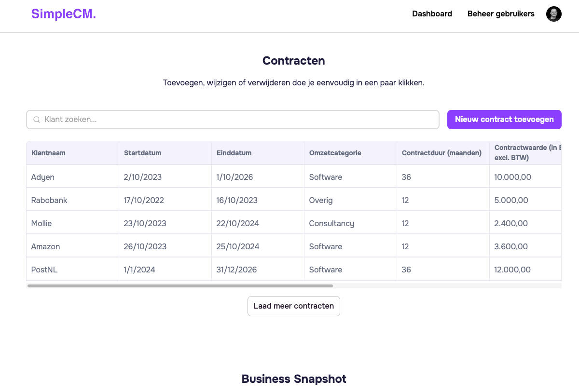
Task: Click the Einddatum column header
Action: tap(234, 153)
